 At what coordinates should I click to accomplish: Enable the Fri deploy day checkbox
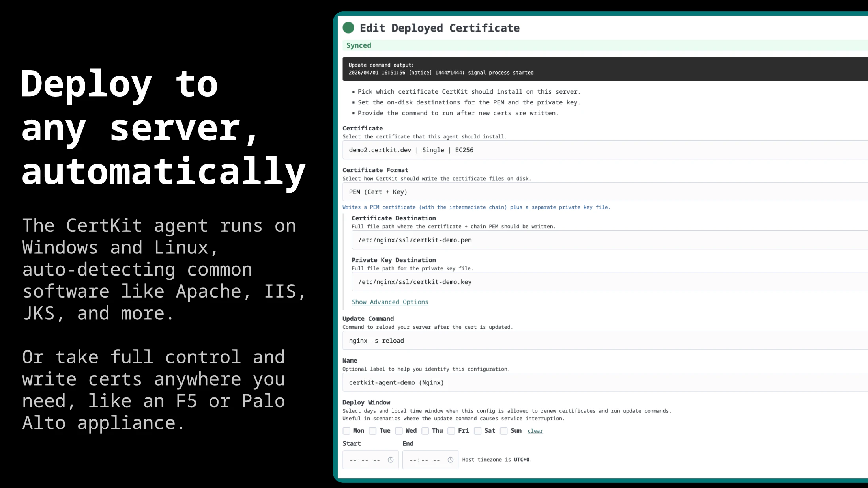click(451, 431)
